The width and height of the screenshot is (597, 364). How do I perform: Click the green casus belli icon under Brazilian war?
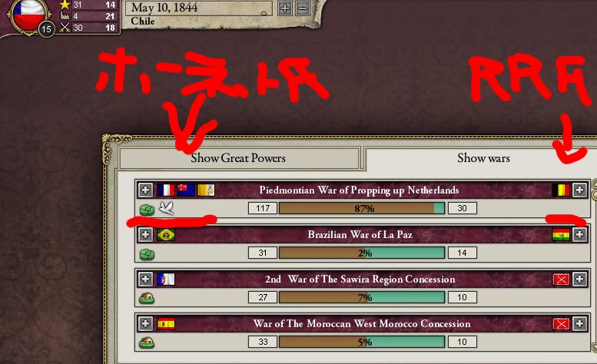click(x=147, y=254)
